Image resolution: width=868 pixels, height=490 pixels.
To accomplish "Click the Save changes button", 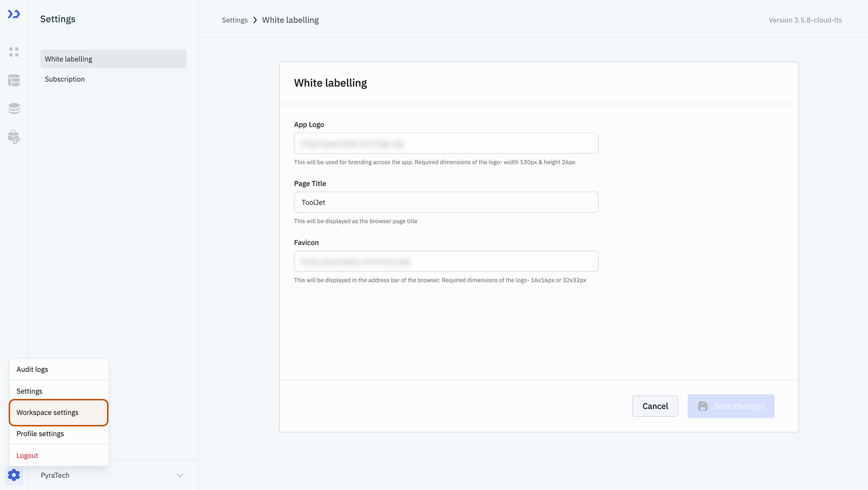I will click(731, 406).
